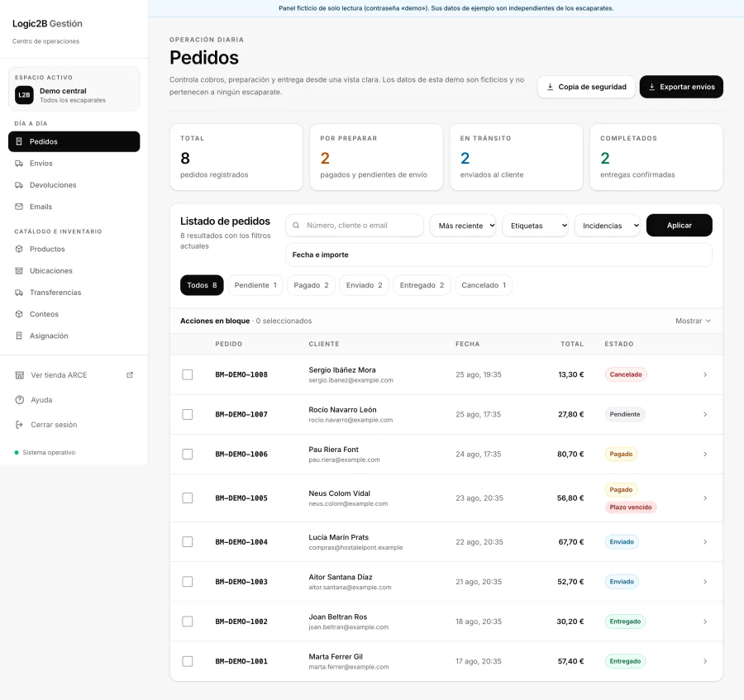Click the order search input field
The width and height of the screenshot is (744, 700).
point(355,226)
